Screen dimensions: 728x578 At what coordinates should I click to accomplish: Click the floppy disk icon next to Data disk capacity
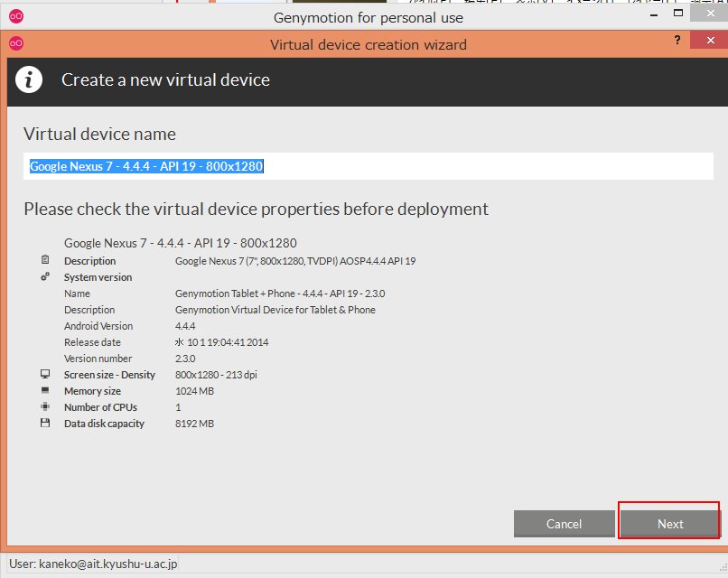click(x=45, y=423)
